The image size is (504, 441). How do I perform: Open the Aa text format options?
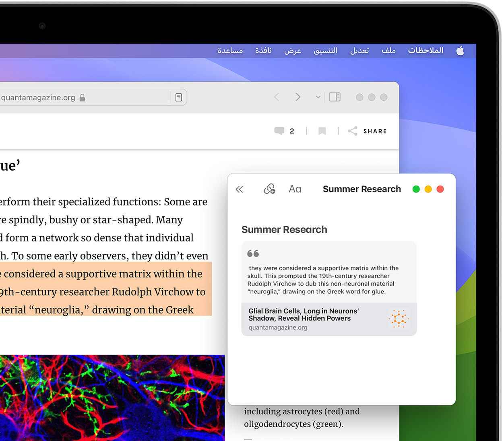295,189
